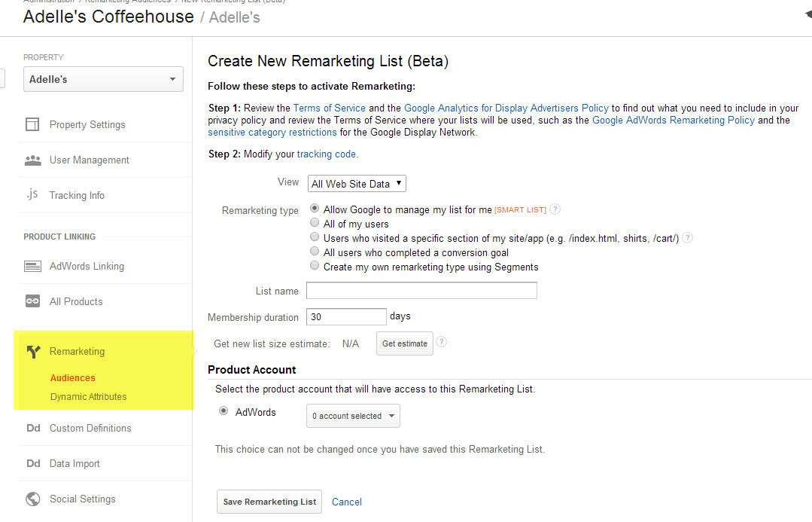Image resolution: width=812 pixels, height=522 pixels.
Task: Click the Adelle's property name in the header
Action: click(x=235, y=17)
